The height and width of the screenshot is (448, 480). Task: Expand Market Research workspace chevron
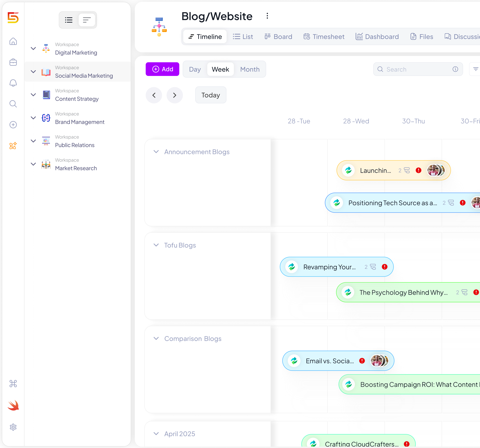tap(33, 164)
